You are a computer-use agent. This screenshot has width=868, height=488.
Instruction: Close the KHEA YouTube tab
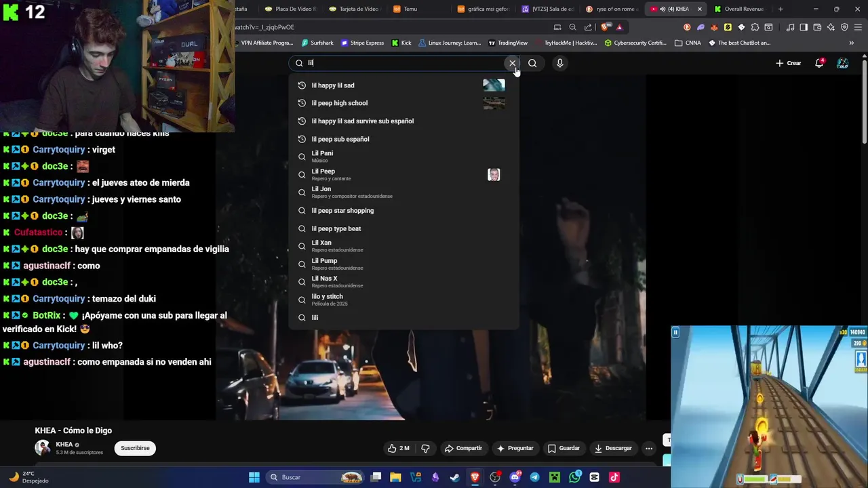coord(700,9)
